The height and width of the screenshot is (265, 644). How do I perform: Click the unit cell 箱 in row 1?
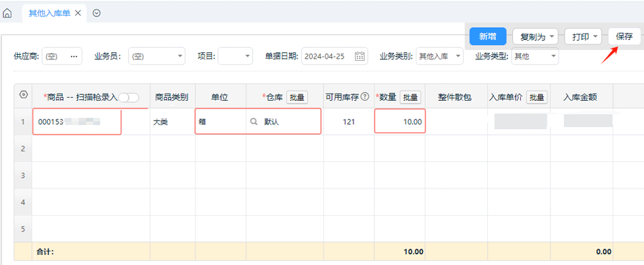point(220,122)
